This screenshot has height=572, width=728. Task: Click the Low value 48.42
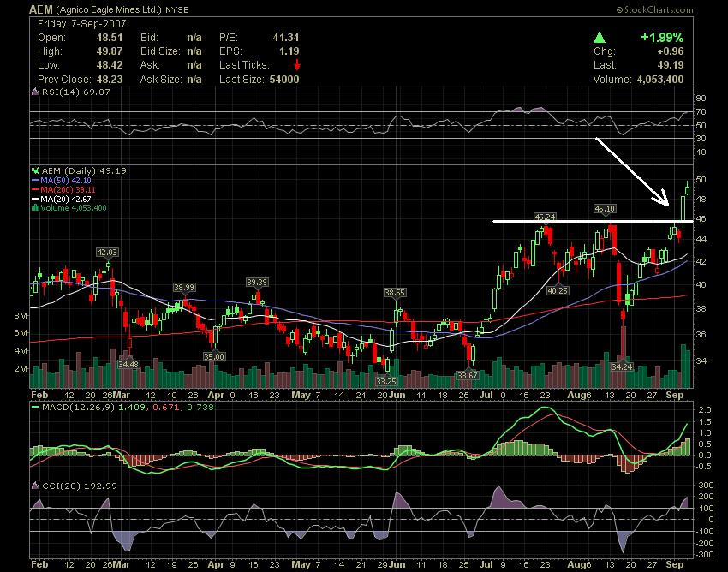[x=110, y=65]
